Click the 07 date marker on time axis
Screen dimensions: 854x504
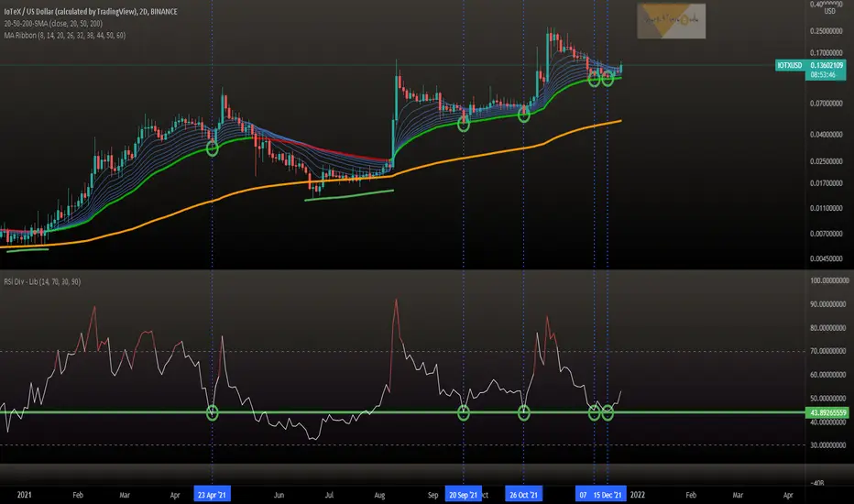pos(583,495)
